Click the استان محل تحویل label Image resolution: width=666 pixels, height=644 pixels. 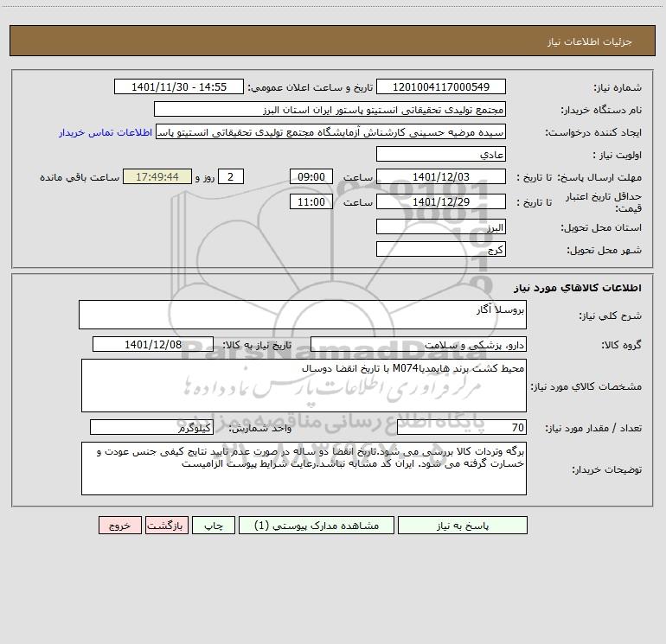click(601, 227)
